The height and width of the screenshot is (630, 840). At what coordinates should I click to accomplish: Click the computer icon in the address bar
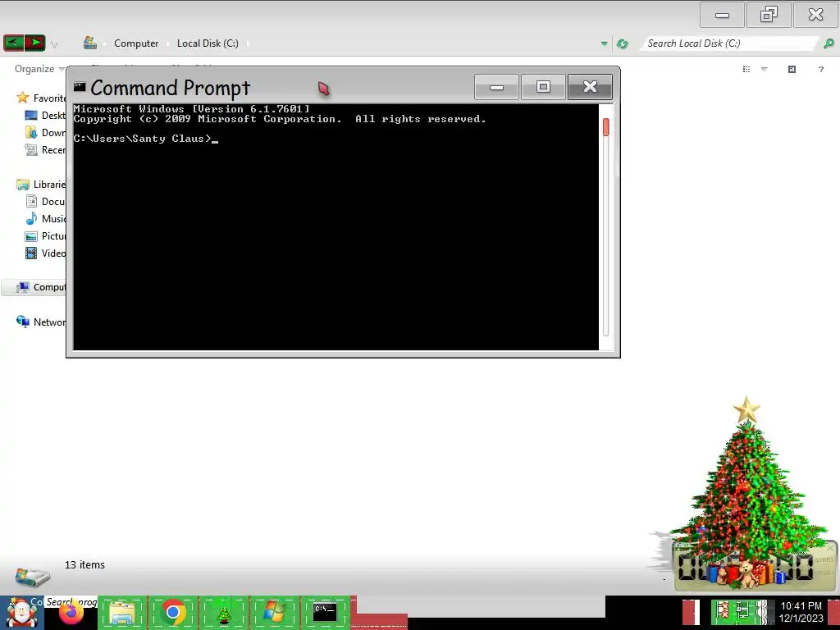[90, 43]
